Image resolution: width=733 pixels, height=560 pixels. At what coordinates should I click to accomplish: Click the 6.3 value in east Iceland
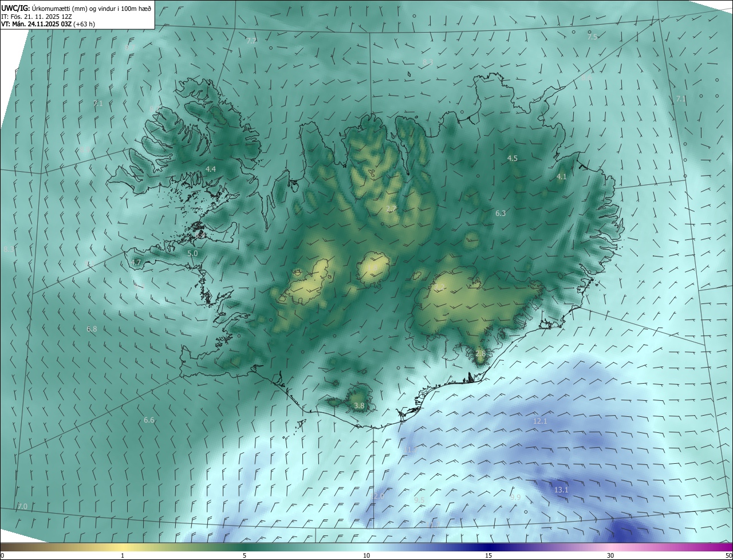point(501,213)
